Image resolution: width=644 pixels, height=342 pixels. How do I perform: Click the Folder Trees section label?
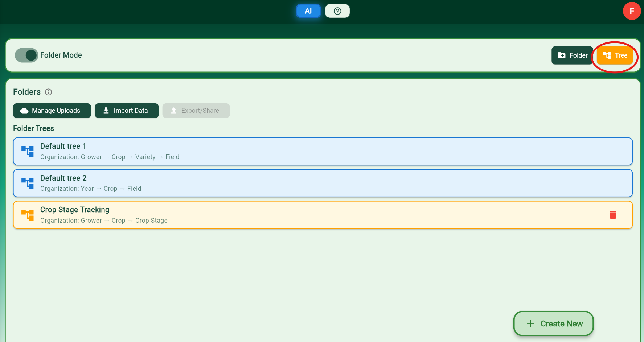click(33, 128)
